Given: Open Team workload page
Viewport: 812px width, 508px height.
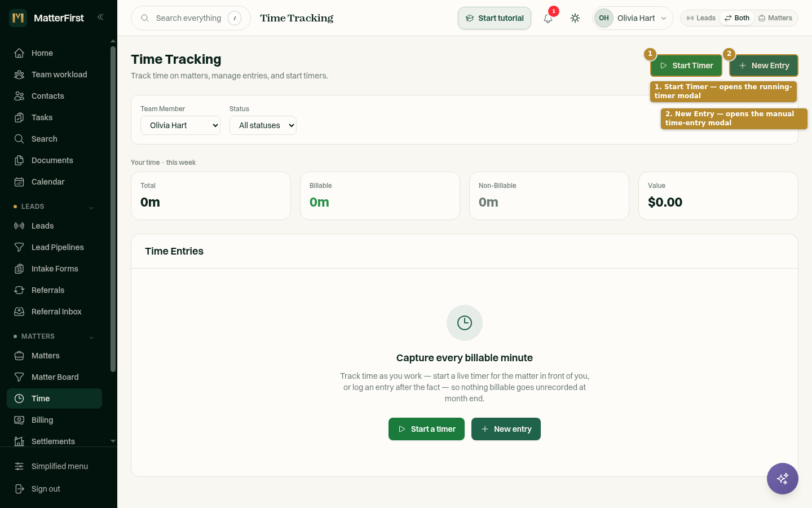Looking at the screenshot, I should (x=54, y=75).
